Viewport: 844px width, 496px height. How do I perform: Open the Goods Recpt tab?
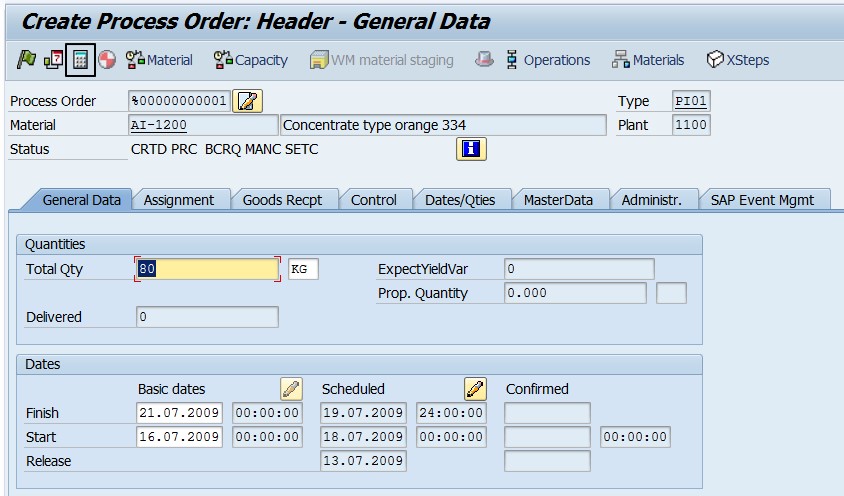click(282, 200)
